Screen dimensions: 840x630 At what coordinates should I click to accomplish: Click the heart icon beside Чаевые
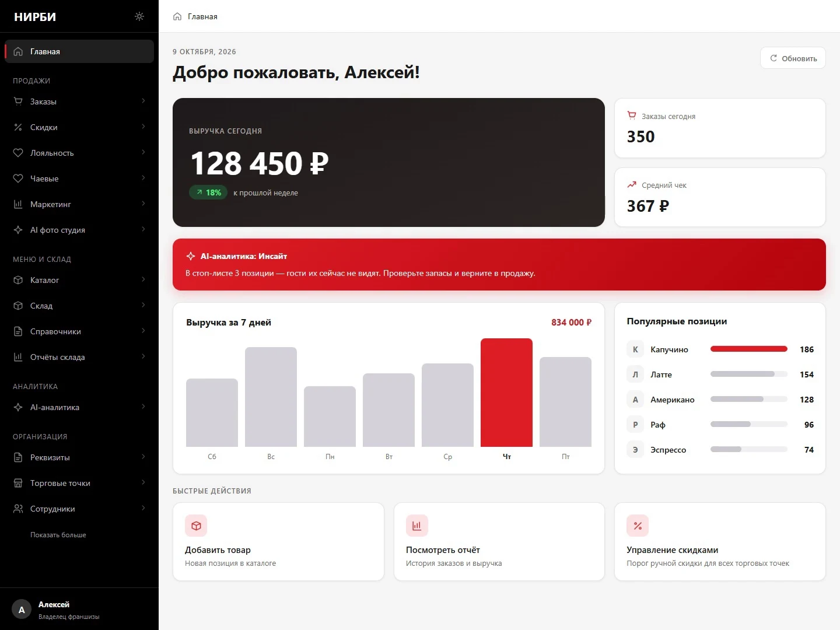coord(18,178)
